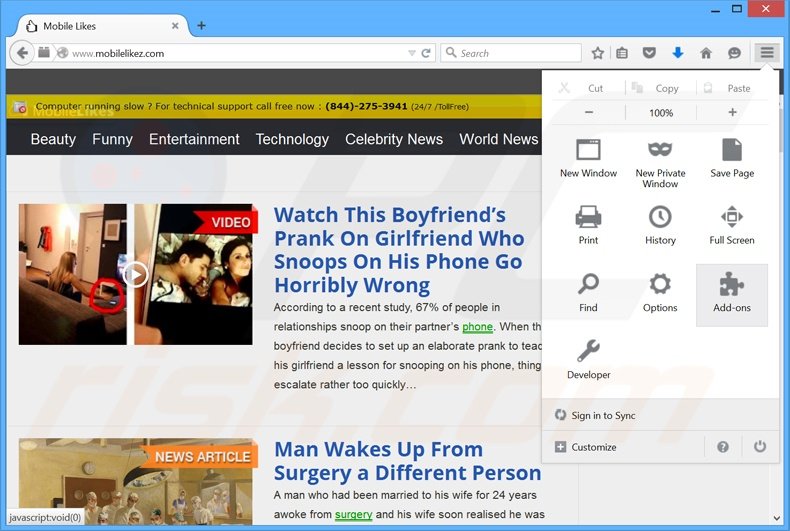Open 'Man Wakes Up From Surgery' headline
The image size is (790, 531).
407,460
